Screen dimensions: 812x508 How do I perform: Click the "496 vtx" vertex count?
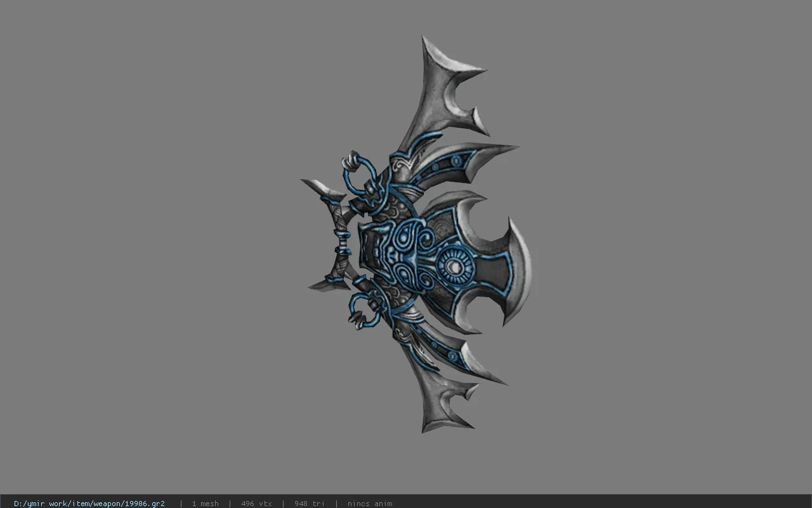click(x=256, y=504)
